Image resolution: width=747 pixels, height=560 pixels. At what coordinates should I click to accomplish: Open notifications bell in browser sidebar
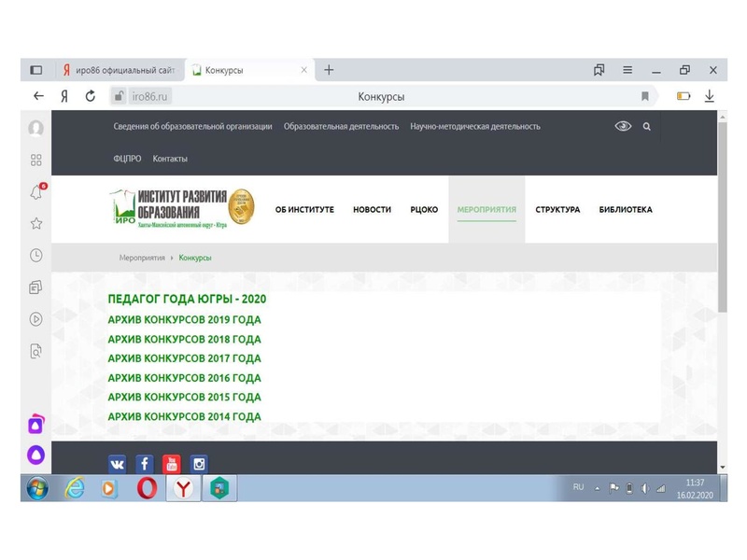pyautogui.click(x=35, y=192)
